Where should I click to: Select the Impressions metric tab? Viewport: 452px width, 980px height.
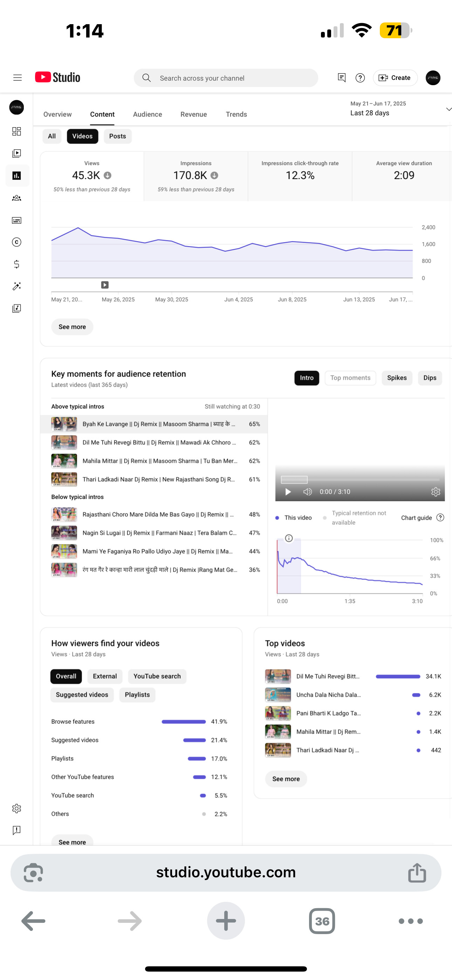pyautogui.click(x=196, y=176)
